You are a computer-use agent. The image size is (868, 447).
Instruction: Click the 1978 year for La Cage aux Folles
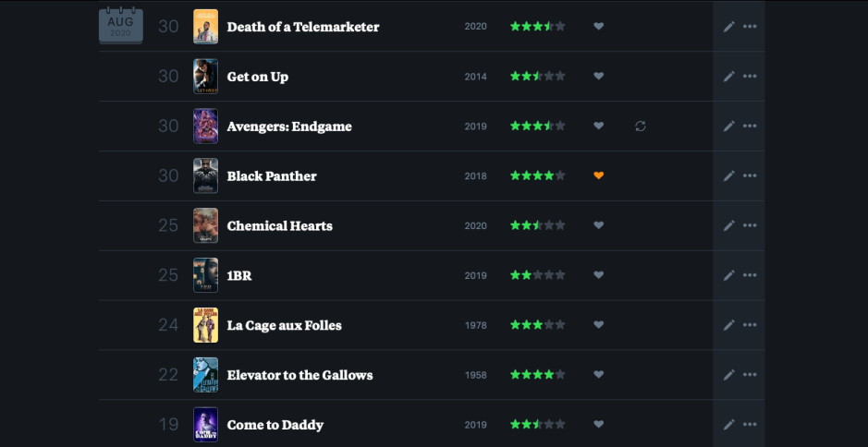[x=475, y=325]
